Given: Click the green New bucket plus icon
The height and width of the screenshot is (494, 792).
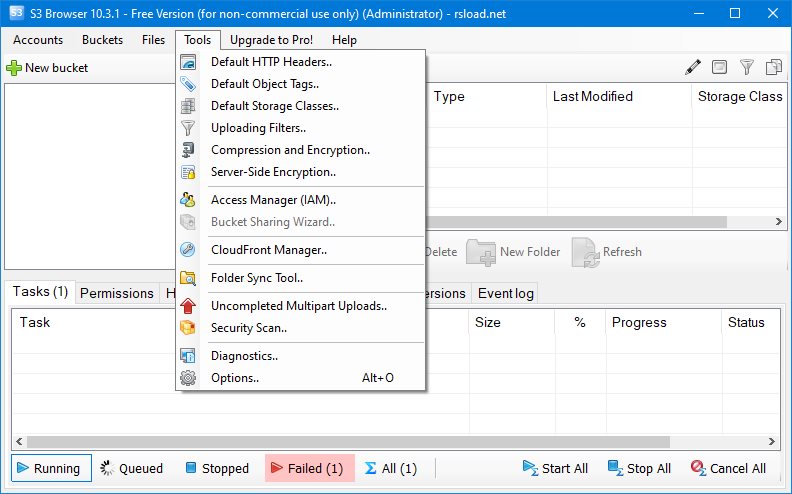Looking at the screenshot, I should coord(14,68).
